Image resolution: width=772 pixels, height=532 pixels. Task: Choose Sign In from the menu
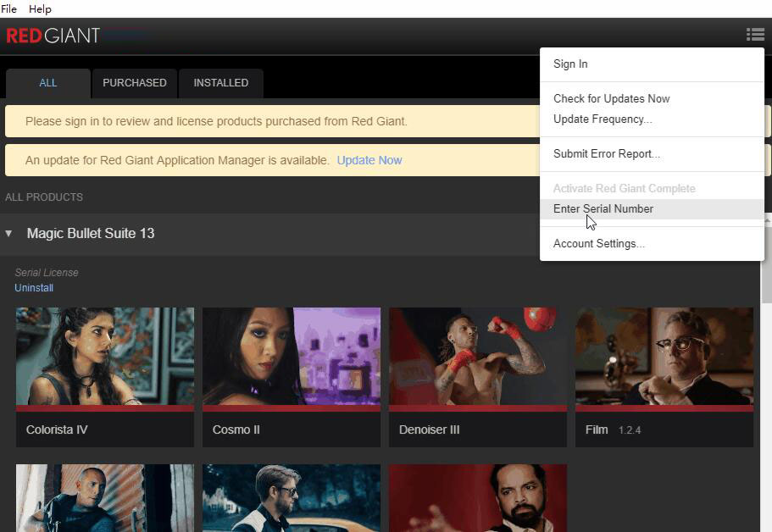click(652, 64)
